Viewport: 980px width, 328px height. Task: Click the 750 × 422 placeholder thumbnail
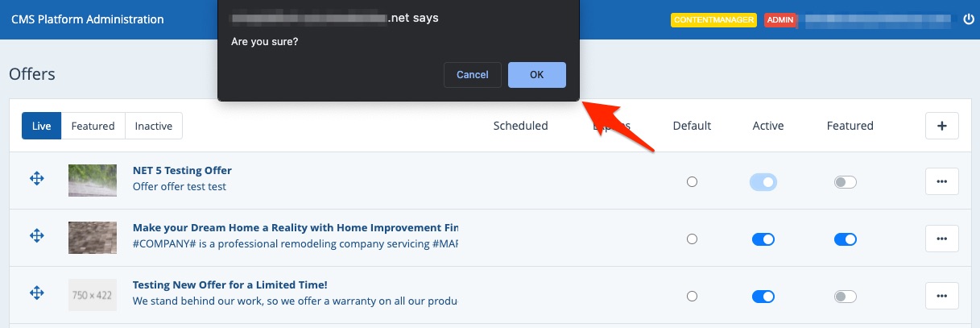[93, 295]
